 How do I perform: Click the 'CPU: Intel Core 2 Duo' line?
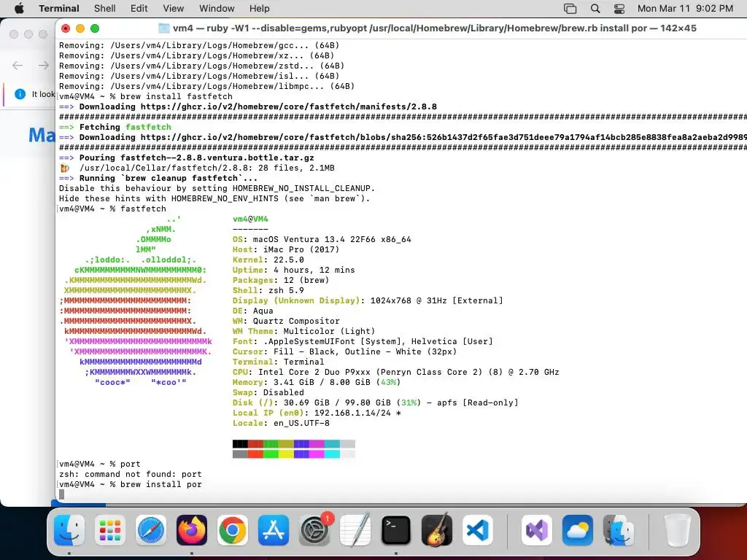pos(396,372)
